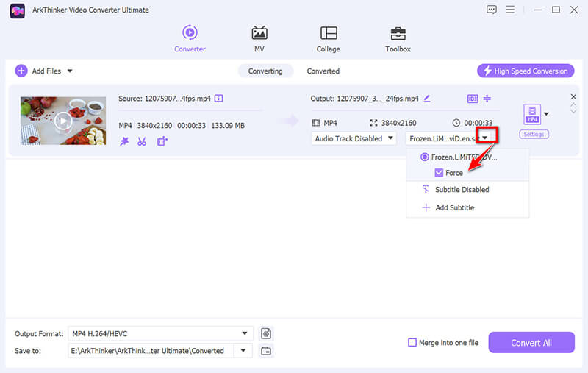The width and height of the screenshot is (588, 373).
Task: Open the Collage tab
Action: [x=328, y=39]
